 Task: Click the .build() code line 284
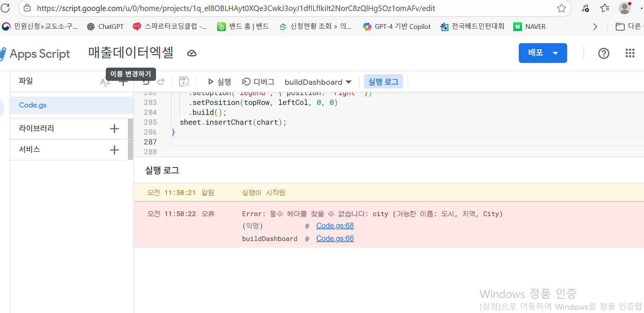(207, 112)
